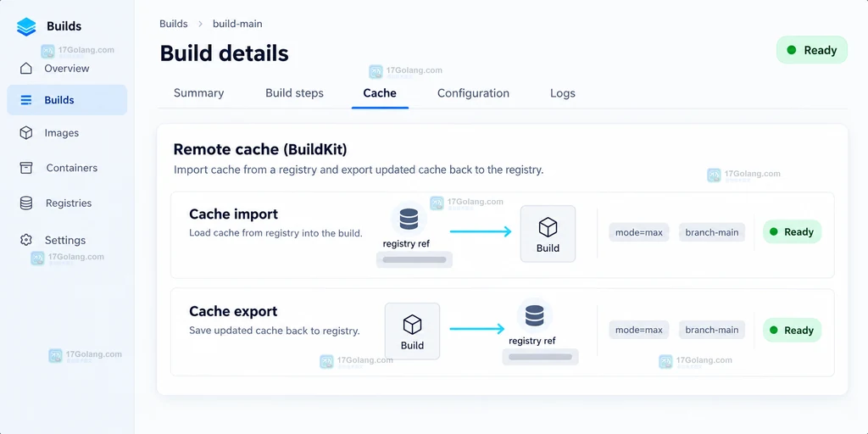Click the Builds app title text

[64, 26]
